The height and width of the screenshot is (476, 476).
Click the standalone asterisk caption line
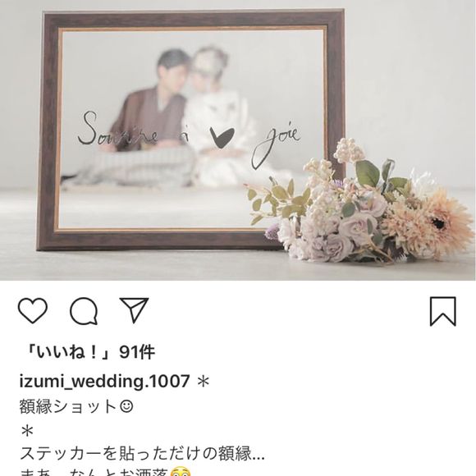pos(27,431)
